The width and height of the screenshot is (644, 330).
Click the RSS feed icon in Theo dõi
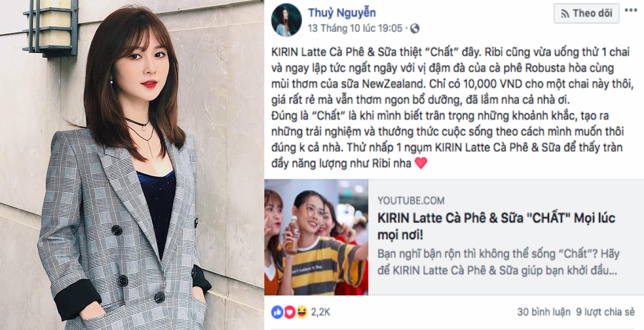point(565,14)
